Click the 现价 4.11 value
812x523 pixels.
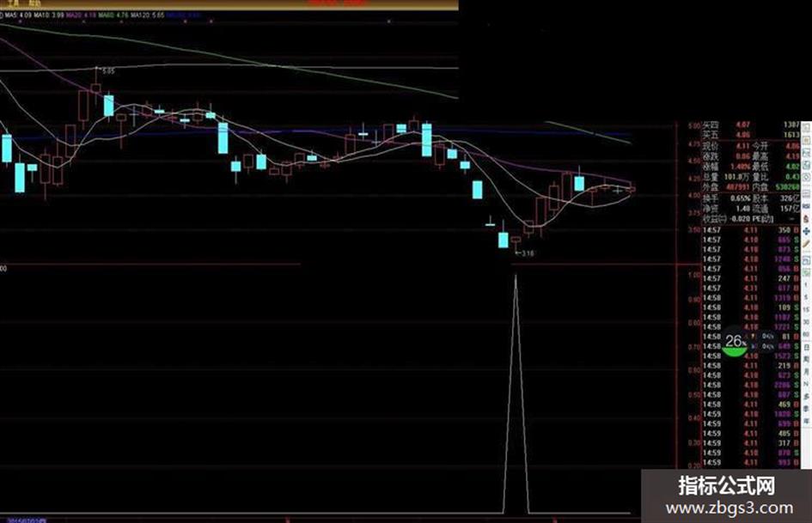(x=742, y=147)
